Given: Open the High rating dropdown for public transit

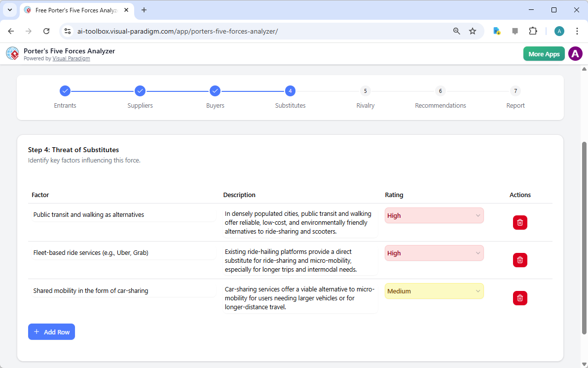Looking at the screenshot, I should point(434,215).
